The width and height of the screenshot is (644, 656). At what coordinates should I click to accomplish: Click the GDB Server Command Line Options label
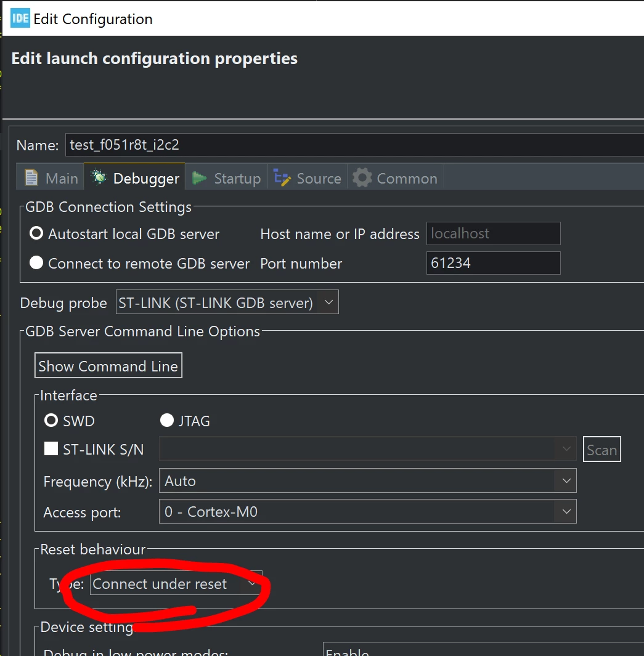[143, 331]
